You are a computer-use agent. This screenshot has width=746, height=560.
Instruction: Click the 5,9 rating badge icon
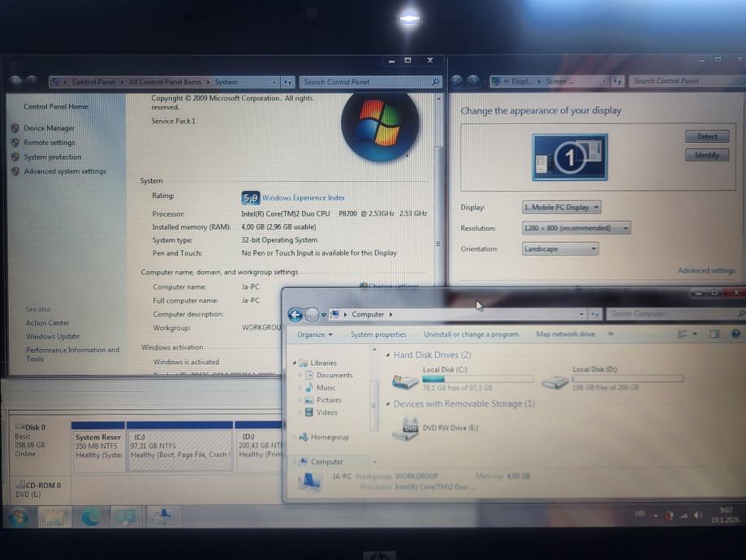tap(250, 198)
